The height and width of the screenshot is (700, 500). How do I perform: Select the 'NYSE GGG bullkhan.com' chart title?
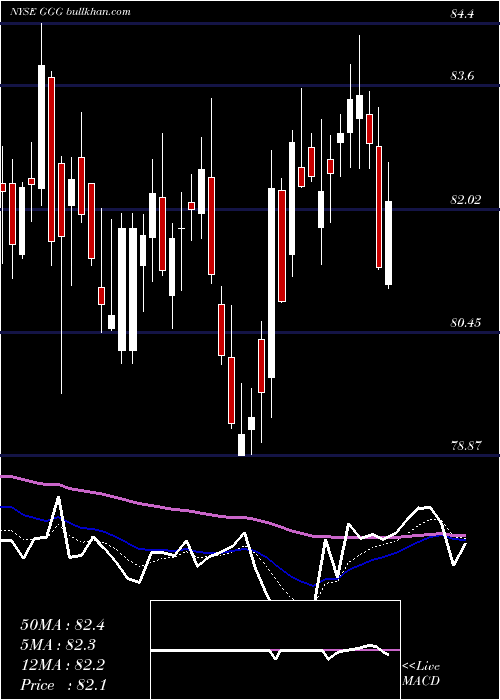click(70, 11)
